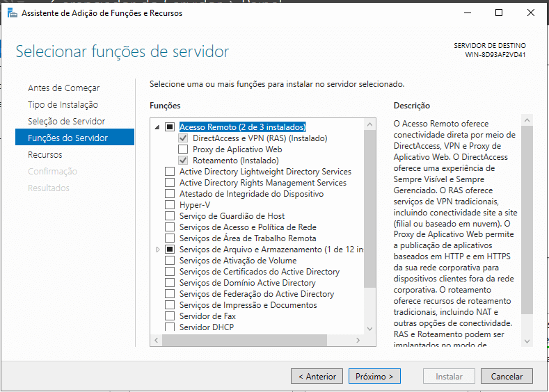Select the Servidor DHCP row label

tap(207, 327)
